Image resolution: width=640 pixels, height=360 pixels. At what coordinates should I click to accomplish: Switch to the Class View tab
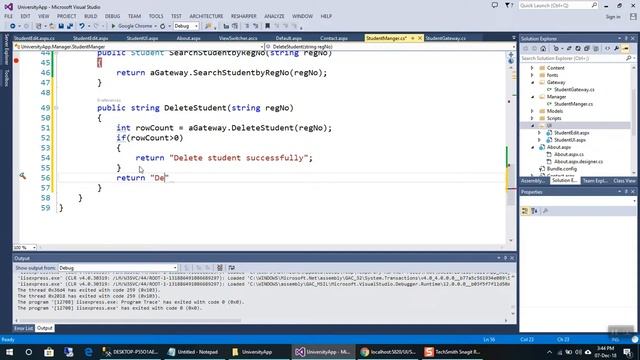click(624, 181)
